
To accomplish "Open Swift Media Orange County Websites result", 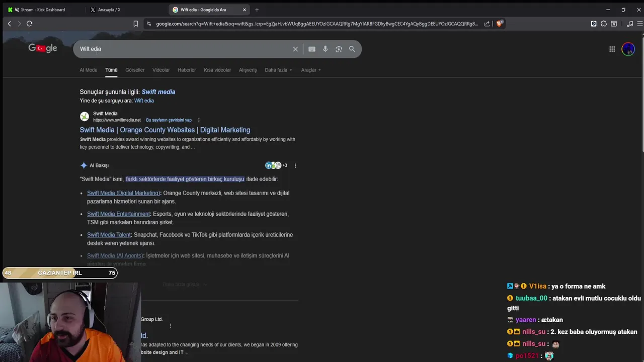I will pyautogui.click(x=165, y=130).
